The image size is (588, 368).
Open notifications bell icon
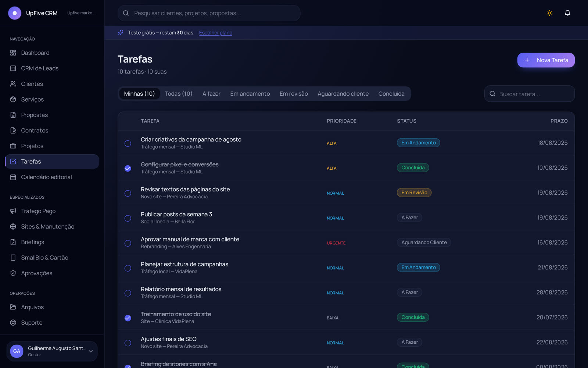coord(567,13)
